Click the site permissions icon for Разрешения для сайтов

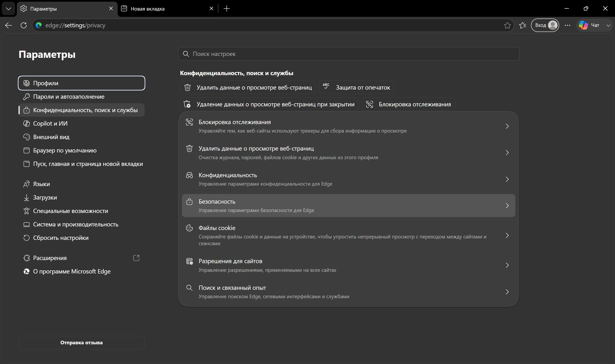189,261
